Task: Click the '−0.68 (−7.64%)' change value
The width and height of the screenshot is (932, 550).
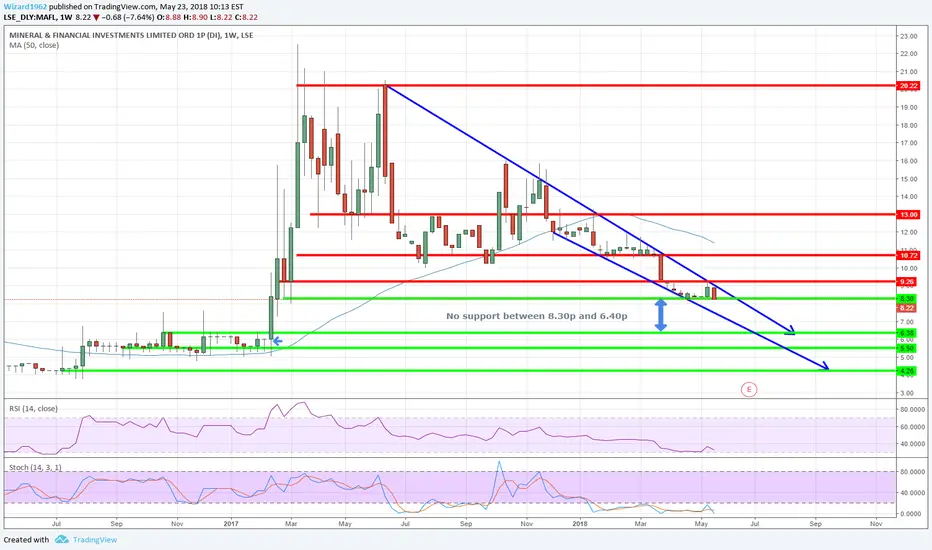Action: tap(128, 17)
